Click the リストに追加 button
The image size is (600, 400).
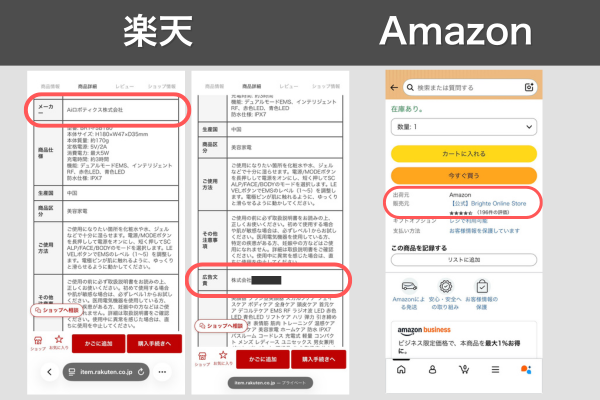[x=464, y=260]
